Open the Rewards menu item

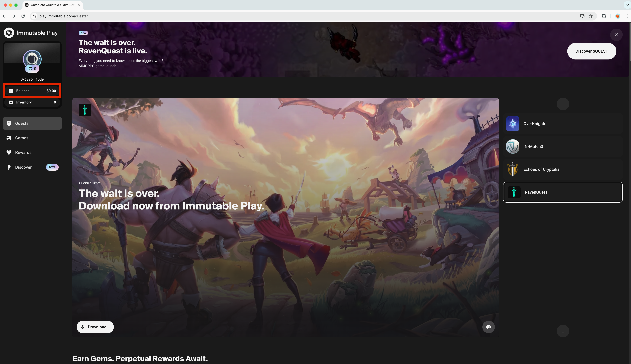32,152
